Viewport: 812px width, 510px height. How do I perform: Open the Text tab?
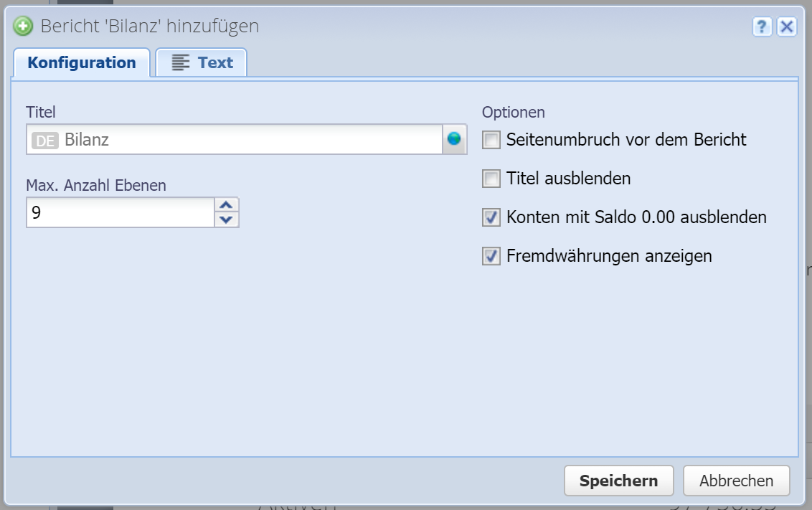[202, 62]
